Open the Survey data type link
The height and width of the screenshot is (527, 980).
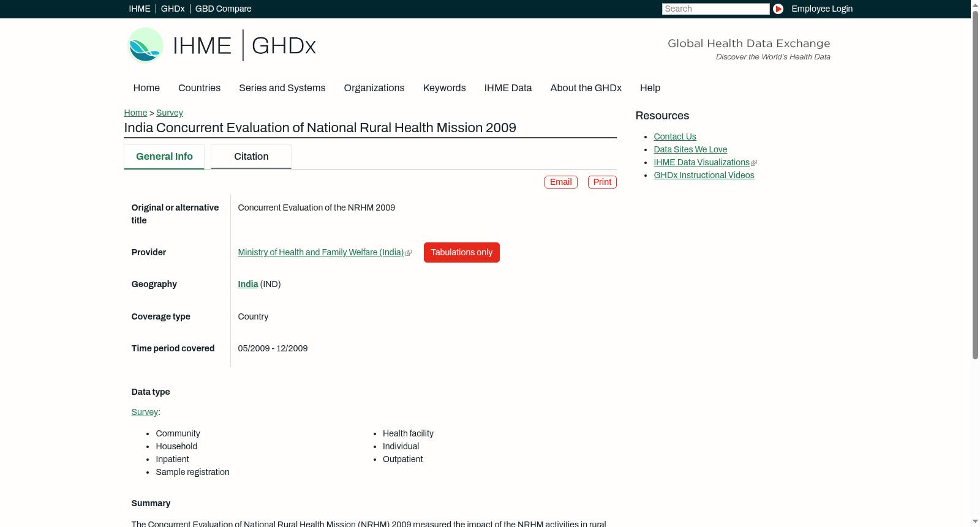pos(145,412)
